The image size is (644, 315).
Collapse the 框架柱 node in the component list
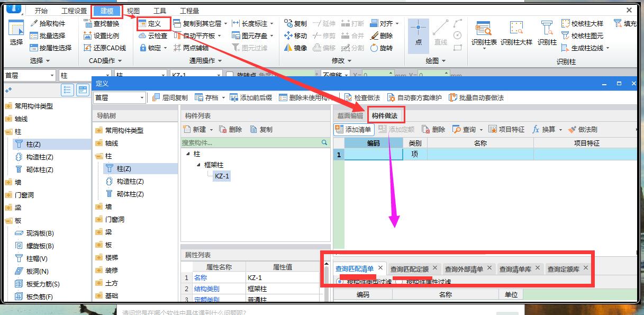pyautogui.click(x=199, y=165)
